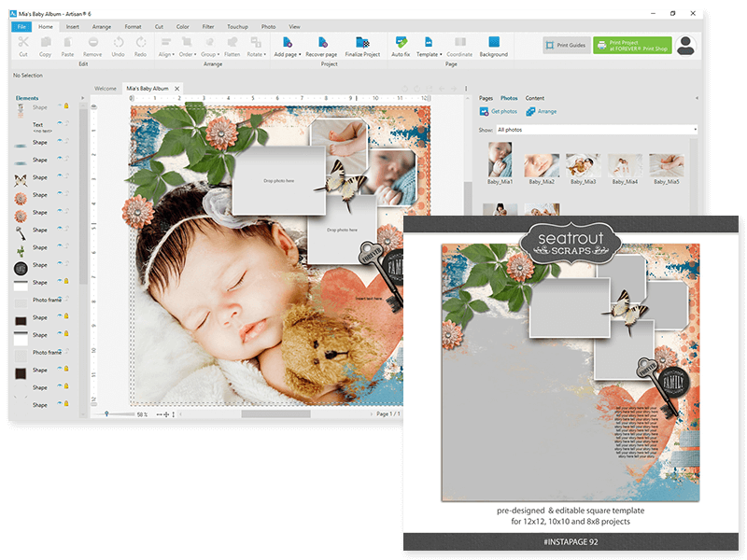Toggle visibility of the key shape element

(x=60, y=228)
